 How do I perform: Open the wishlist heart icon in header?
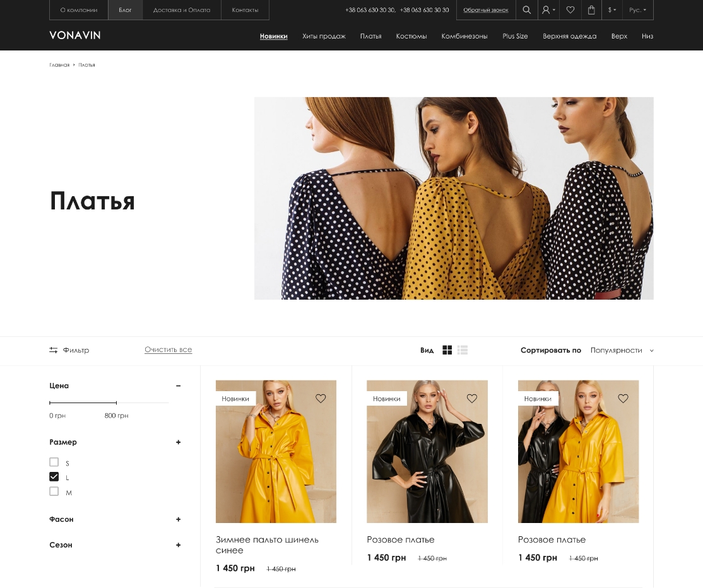tap(569, 10)
